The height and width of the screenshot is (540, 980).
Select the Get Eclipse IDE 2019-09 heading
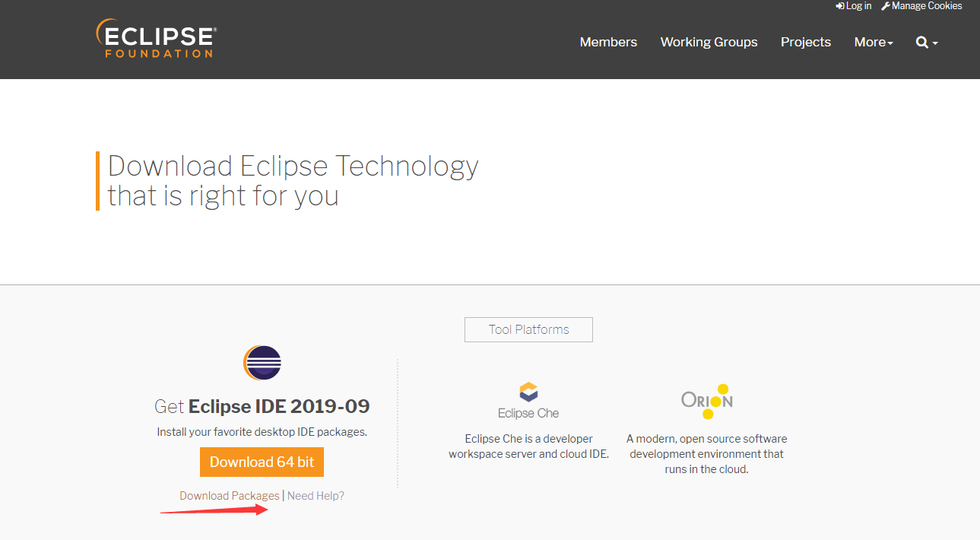pos(262,406)
